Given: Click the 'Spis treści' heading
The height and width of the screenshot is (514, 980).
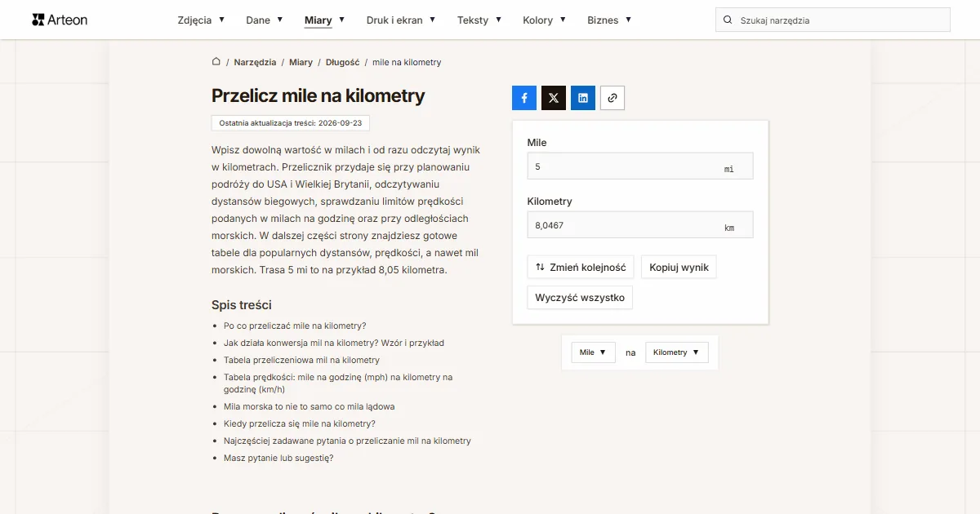Looking at the screenshot, I should 242,305.
